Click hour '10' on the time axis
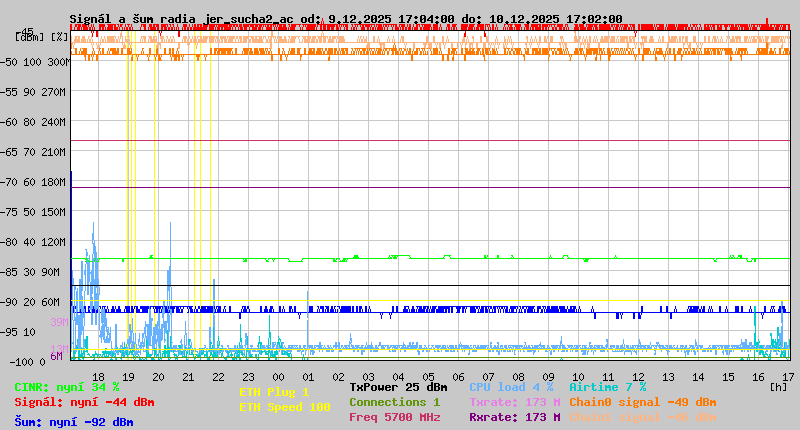 click(578, 377)
